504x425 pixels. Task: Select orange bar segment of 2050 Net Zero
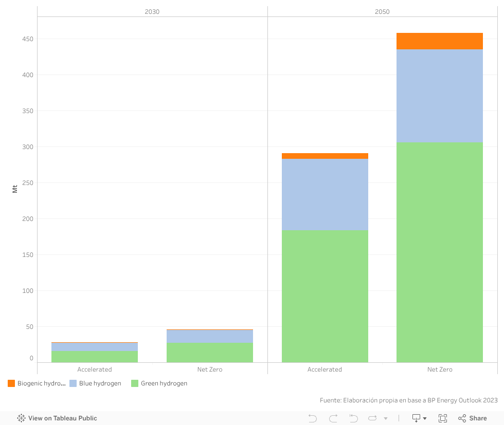(x=440, y=41)
